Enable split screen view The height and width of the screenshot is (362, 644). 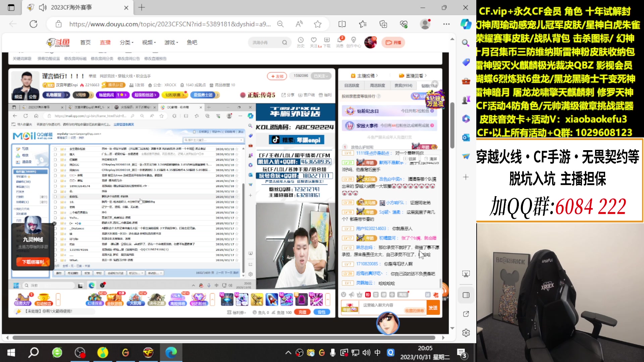(342, 24)
